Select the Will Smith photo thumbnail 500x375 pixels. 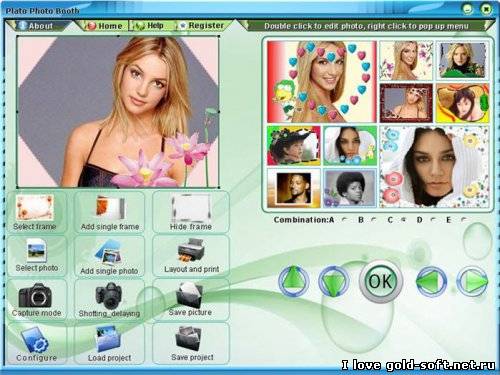point(294,188)
